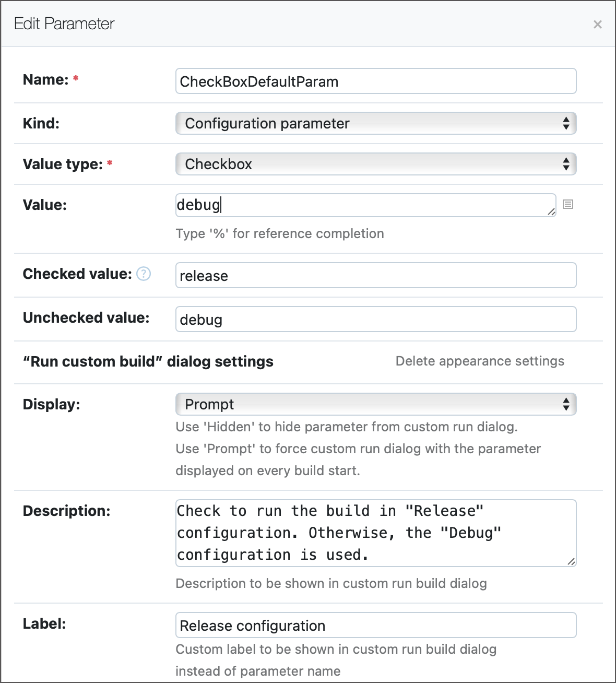Click the help icon beside Checked value

143,274
